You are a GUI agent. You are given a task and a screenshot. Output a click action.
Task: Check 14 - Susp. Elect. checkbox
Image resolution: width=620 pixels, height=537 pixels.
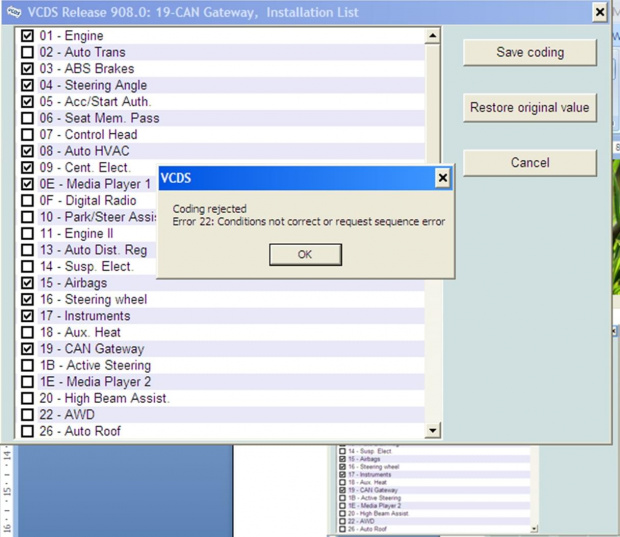point(27,266)
